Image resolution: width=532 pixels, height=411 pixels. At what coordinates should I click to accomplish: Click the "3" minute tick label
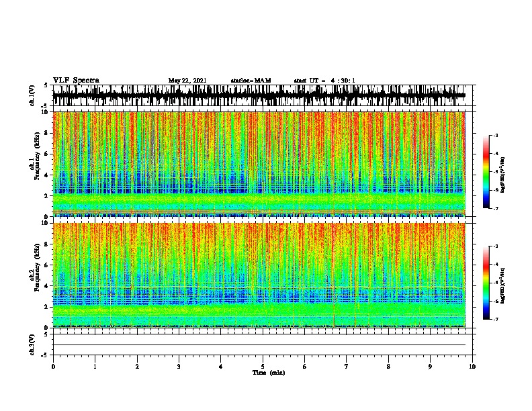pyautogui.click(x=179, y=366)
